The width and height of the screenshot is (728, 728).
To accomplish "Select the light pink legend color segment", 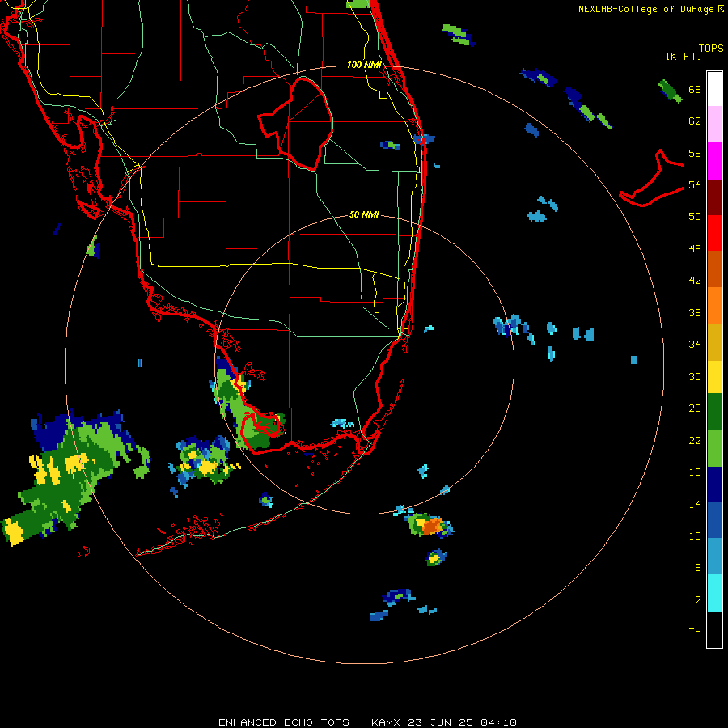I will coord(714,124).
